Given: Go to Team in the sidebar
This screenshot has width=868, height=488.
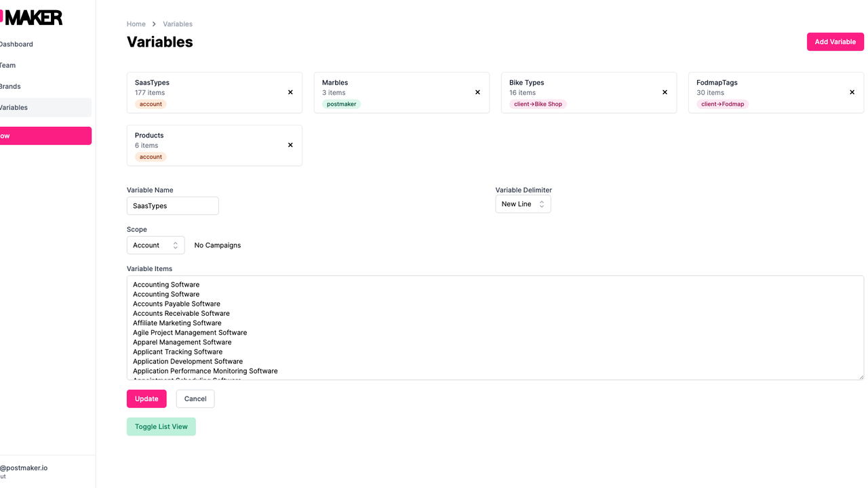Looking at the screenshot, I should pyautogui.click(x=8, y=65).
